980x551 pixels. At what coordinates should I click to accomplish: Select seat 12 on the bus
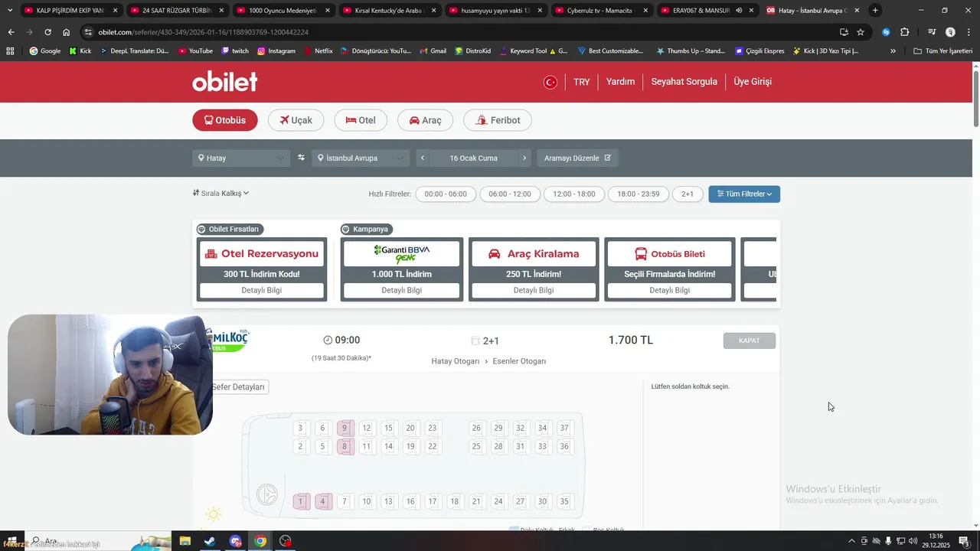coord(367,429)
